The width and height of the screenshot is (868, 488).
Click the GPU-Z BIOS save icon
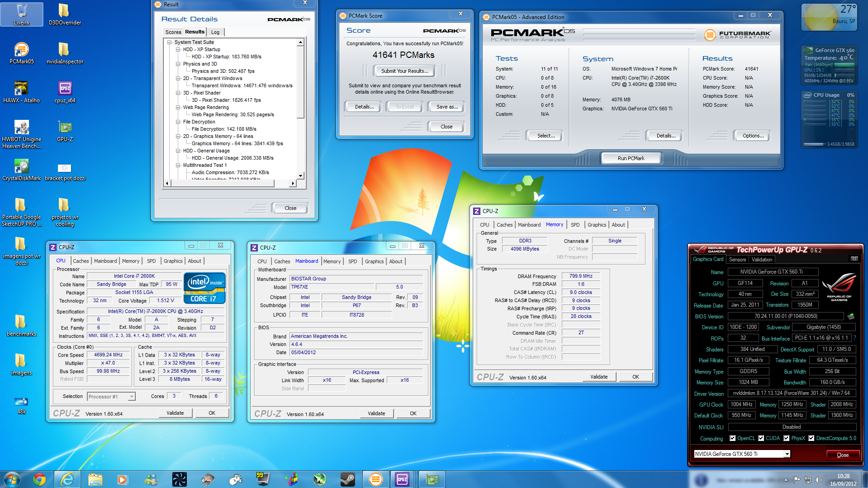851,316
